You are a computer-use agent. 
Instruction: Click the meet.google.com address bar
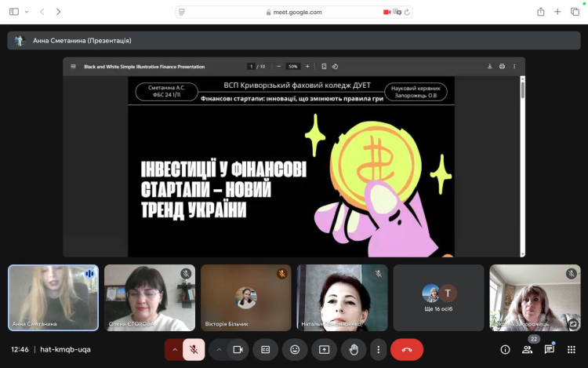294,12
